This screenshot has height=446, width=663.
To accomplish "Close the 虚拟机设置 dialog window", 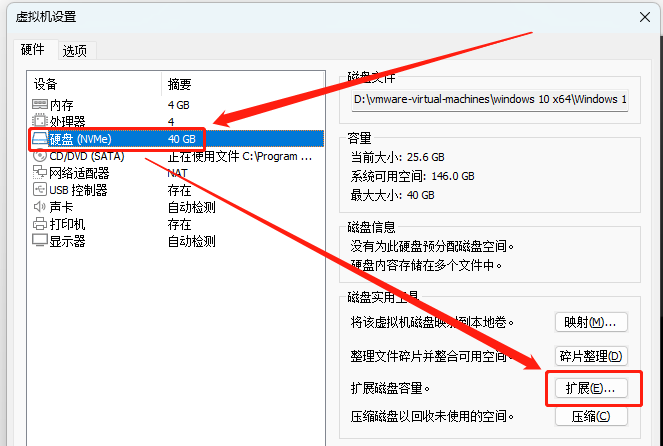I will tap(641, 17).
